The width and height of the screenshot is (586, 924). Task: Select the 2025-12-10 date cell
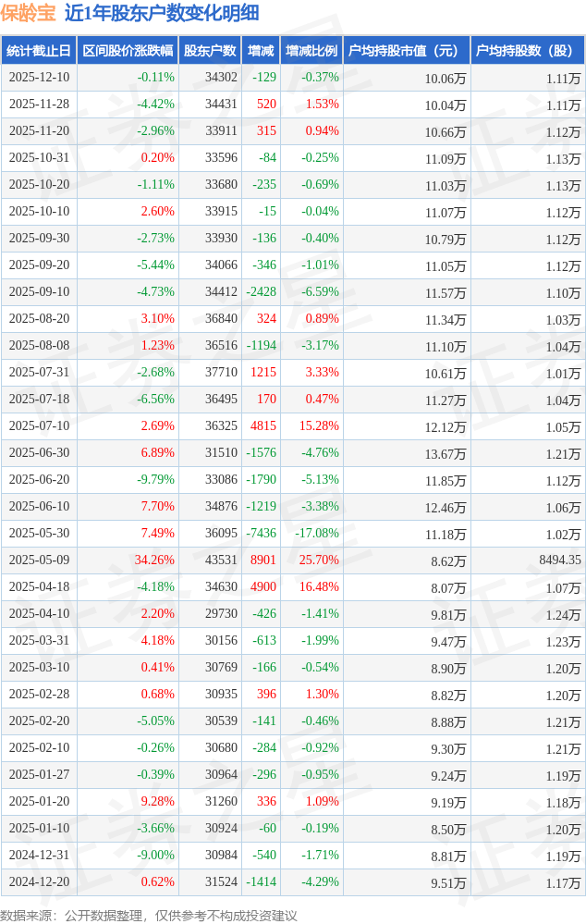(39, 78)
